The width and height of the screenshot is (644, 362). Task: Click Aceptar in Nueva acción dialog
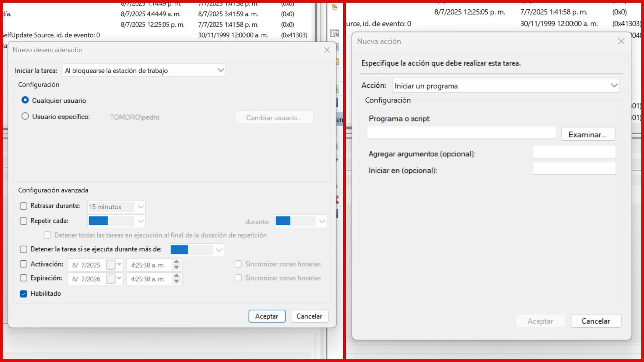(x=541, y=321)
